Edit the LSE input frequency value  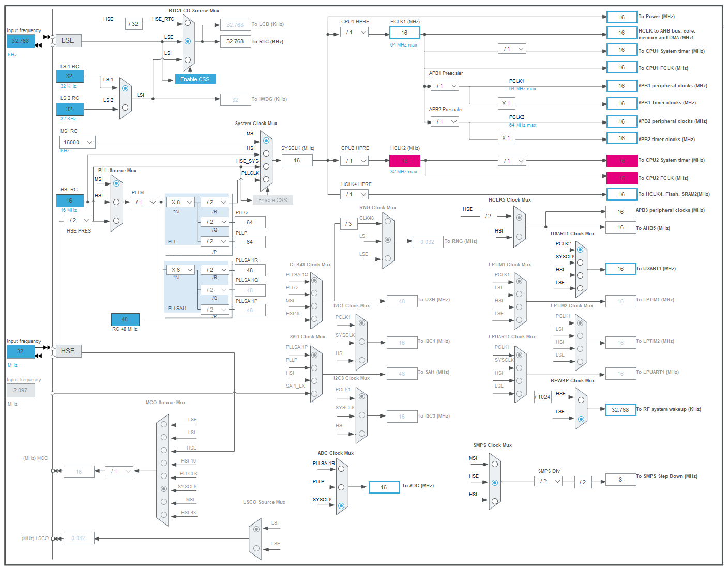[x=20, y=41]
